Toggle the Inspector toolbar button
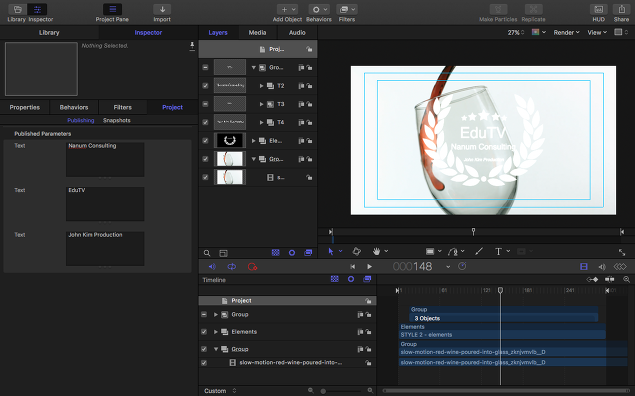The image size is (635, 396). click(37, 9)
